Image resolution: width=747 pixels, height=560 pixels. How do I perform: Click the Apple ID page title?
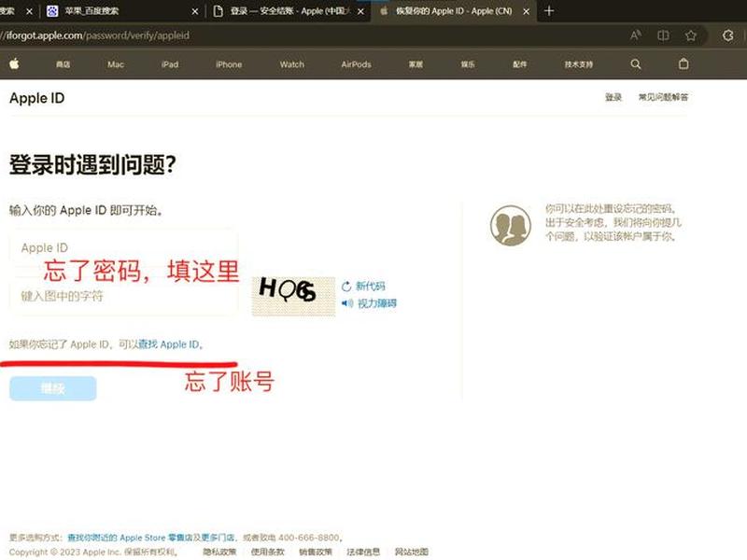point(36,98)
